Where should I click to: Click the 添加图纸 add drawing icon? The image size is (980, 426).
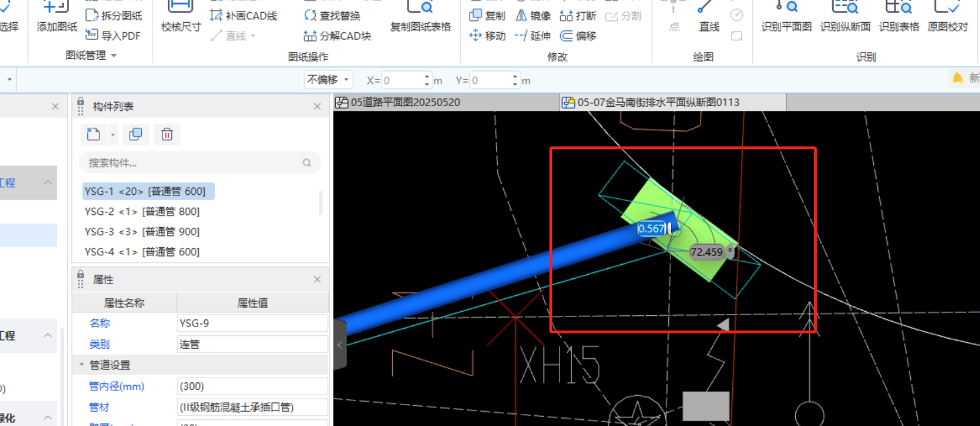pos(56,8)
